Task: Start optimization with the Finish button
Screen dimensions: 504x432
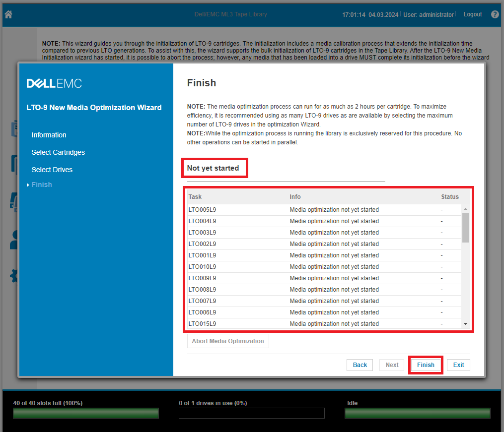Action: (x=426, y=365)
